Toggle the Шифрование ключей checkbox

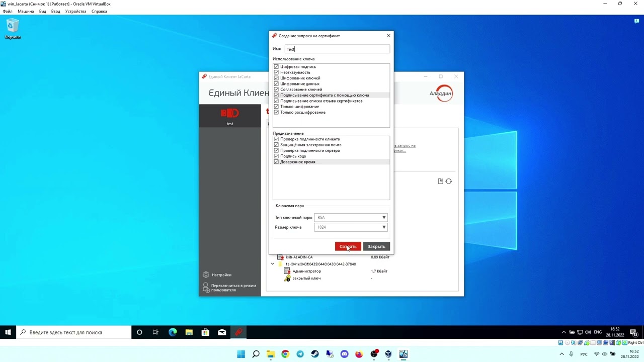point(276,78)
